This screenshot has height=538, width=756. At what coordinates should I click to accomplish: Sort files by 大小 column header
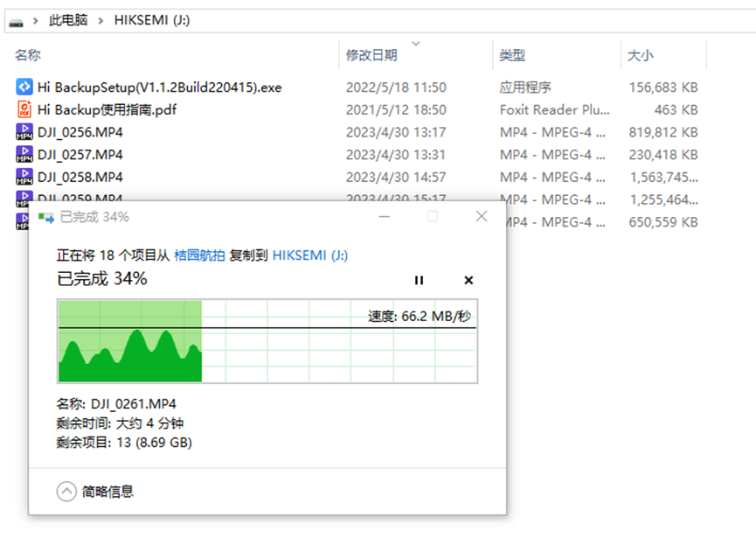(640, 55)
